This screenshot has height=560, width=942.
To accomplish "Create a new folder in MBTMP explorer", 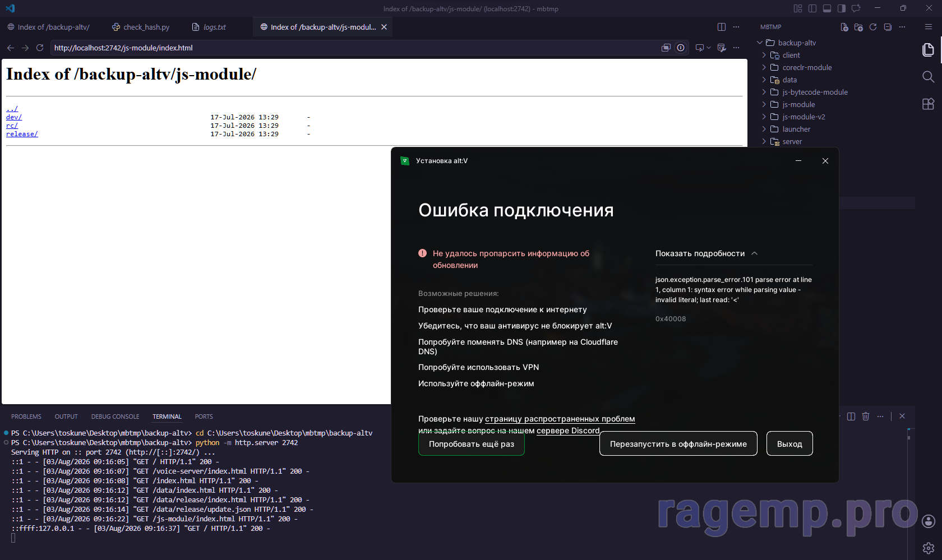I will pos(858,27).
